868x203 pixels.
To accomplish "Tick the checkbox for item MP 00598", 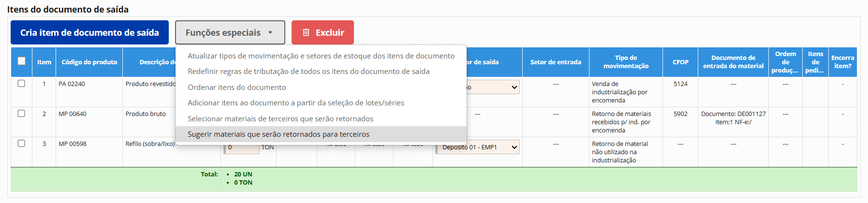I will [21, 144].
